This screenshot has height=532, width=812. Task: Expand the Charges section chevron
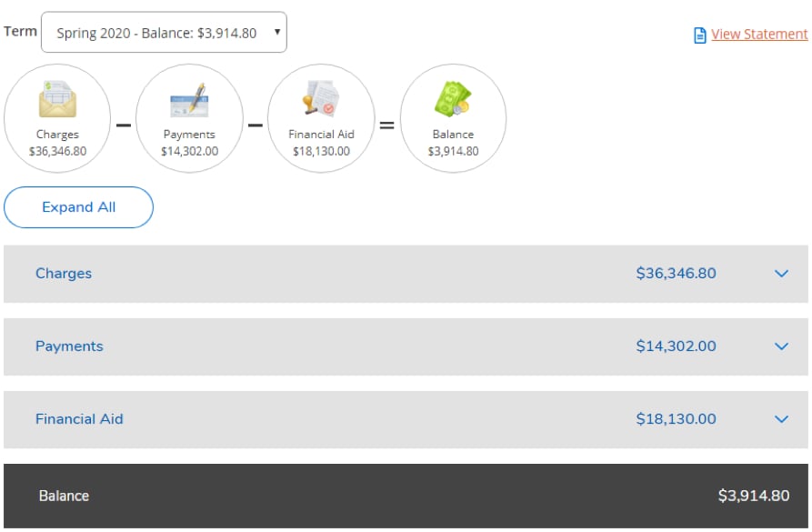[x=781, y=274]
